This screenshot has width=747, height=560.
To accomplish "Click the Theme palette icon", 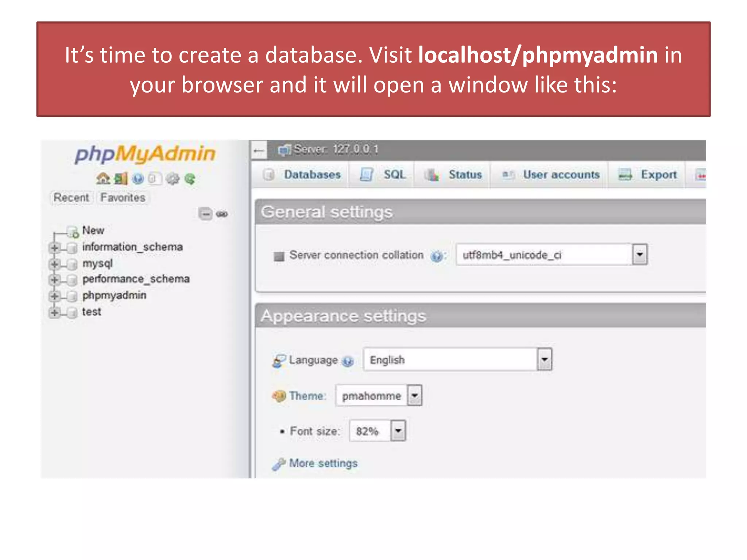I will tap(279, 396).
